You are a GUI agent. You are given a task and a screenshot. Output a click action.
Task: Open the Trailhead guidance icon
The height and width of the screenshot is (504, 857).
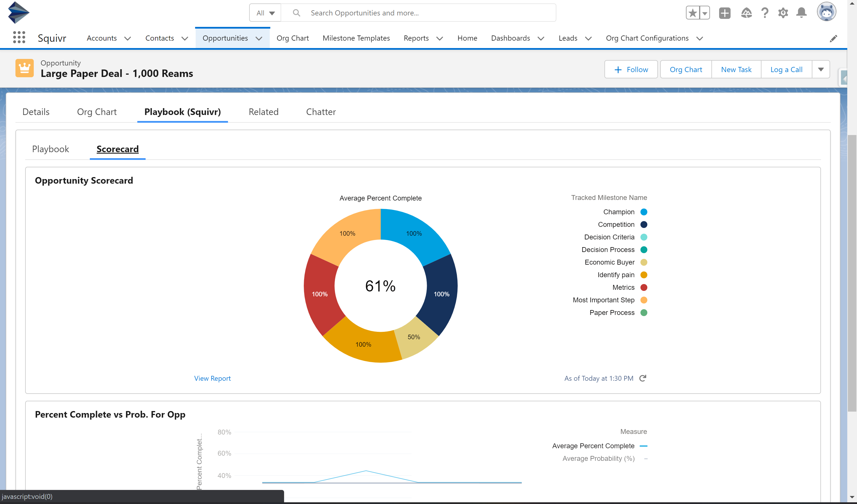point(746,13)
